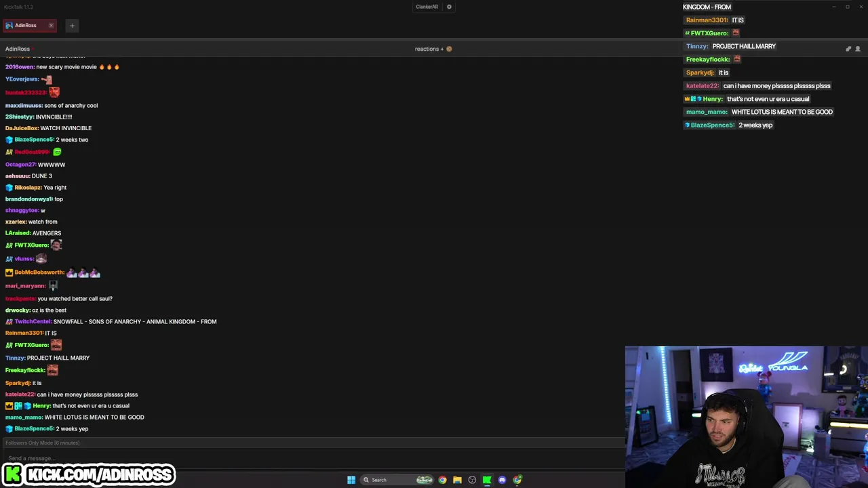Close the AdinRoss chatroom tab
868x488 pixels.
pyautogui.click(x=51, y=26)
